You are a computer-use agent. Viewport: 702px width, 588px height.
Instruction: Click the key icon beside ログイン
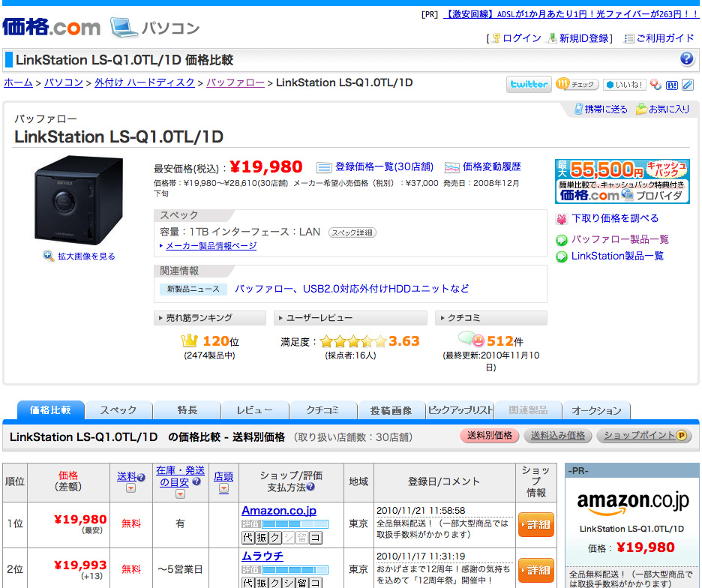496,38
